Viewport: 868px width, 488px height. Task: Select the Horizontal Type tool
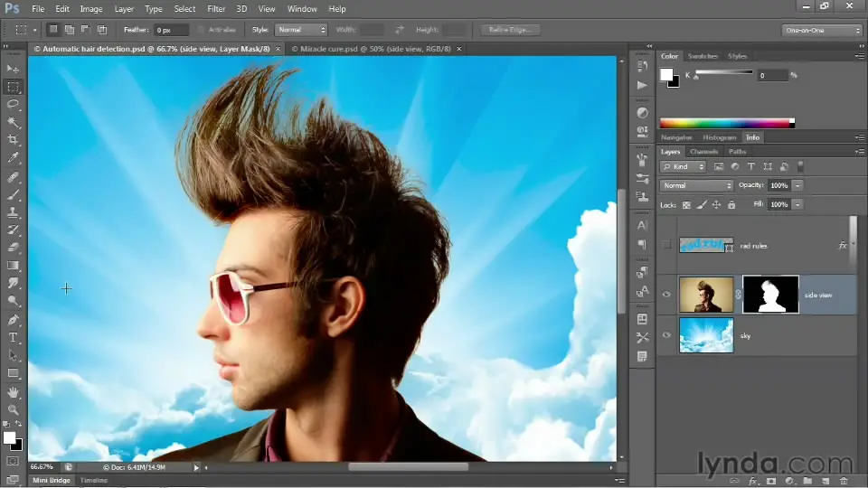14,337
